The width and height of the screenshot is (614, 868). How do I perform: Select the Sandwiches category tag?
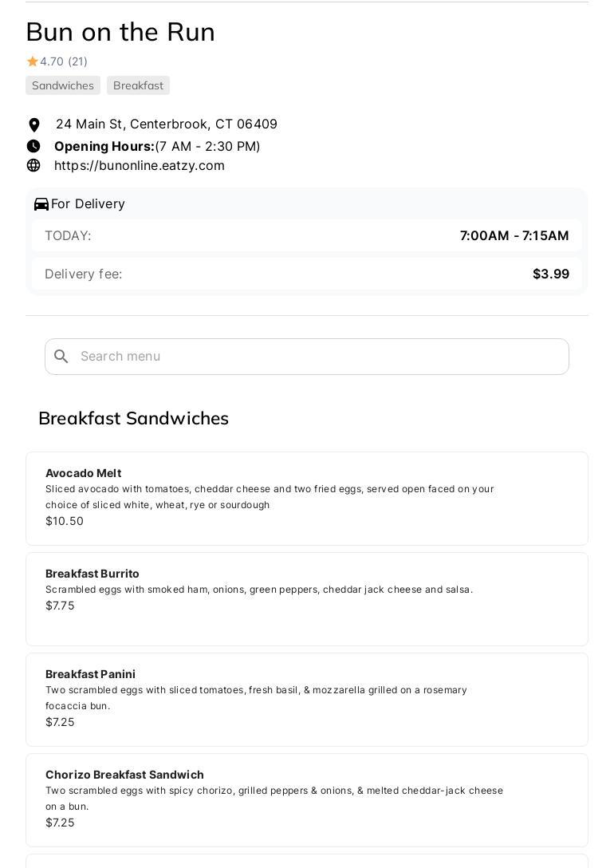pyautogui.click(x=63, y=85)
